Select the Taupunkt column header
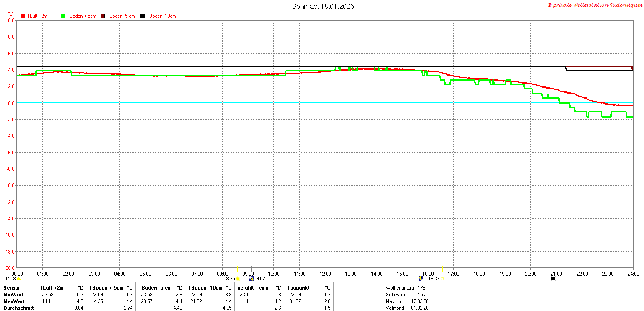 [x=298, y=288]
